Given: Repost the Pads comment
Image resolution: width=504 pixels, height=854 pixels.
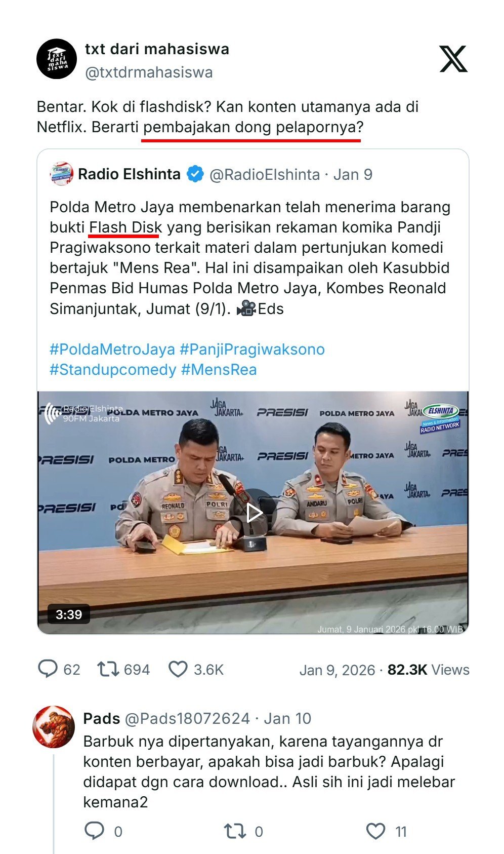Looking at the screenshot, I should point(234,831).
